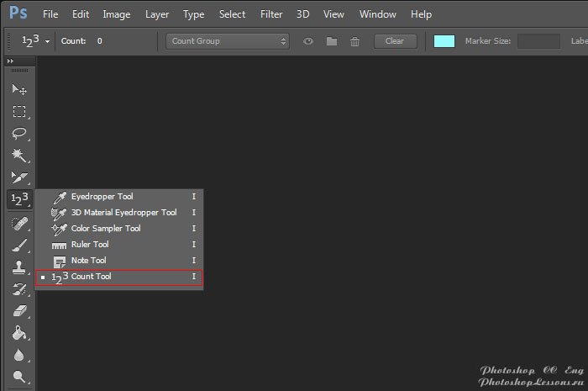Viewport: 588px width, 391px height.
Task: Select the Eraser tool
Action: click(18, 311)
